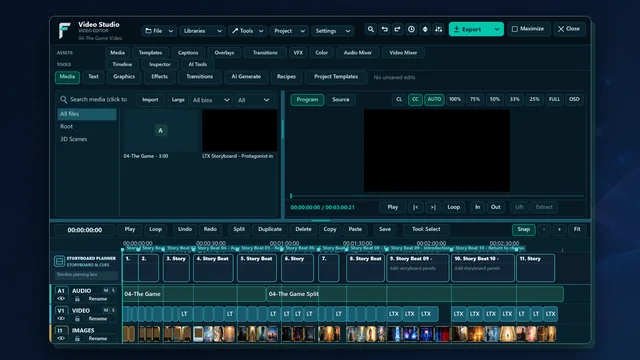This screenshot has height=360, width=640.
Task: Open the File dropdown menu
Action: 159,31
